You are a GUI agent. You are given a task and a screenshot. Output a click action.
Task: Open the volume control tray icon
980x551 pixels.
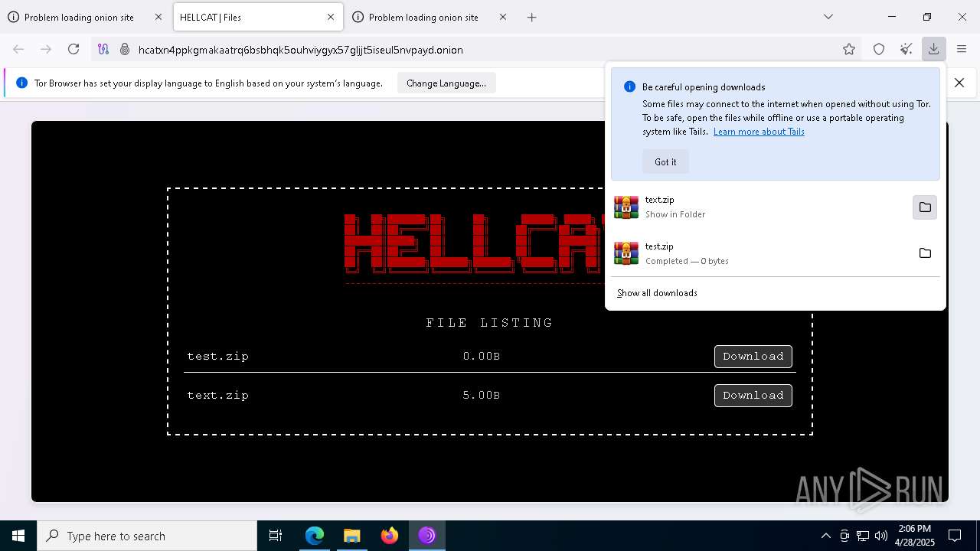[x=881, y=536]
